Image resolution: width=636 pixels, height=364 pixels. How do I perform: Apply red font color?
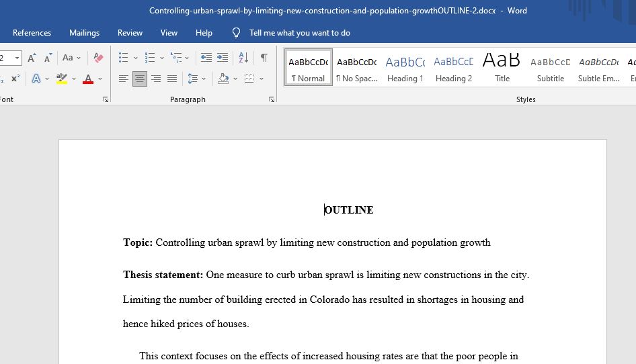(x=88, y=79)
